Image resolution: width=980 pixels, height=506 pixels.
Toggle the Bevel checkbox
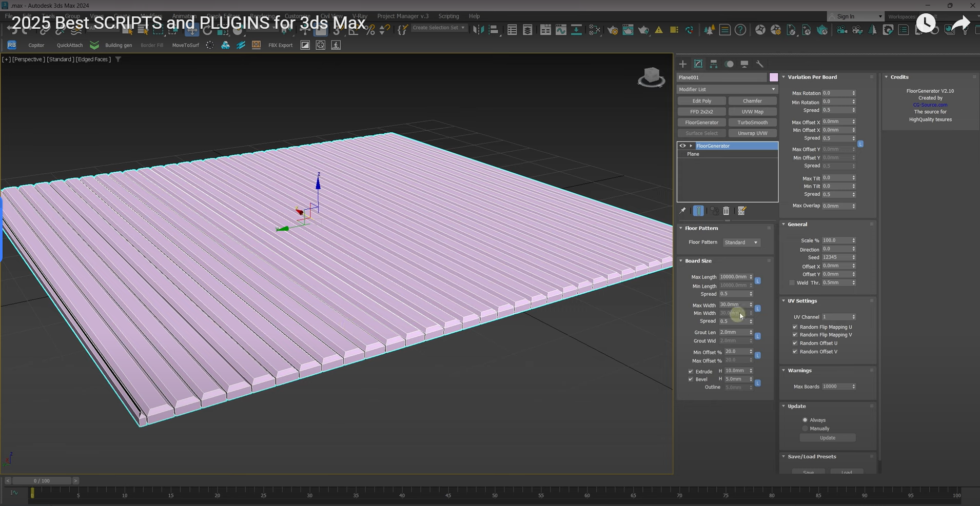click(x=691, y=379)
